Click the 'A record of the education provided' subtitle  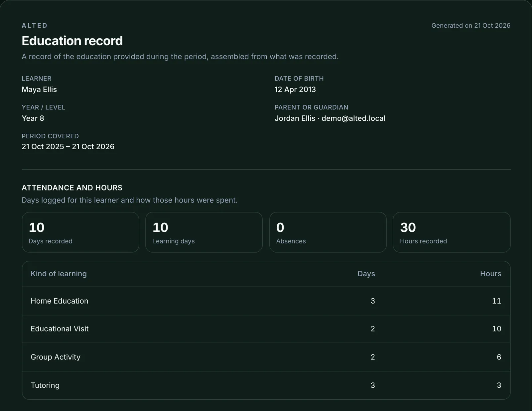pyautogui.click(x=180, y=57)
